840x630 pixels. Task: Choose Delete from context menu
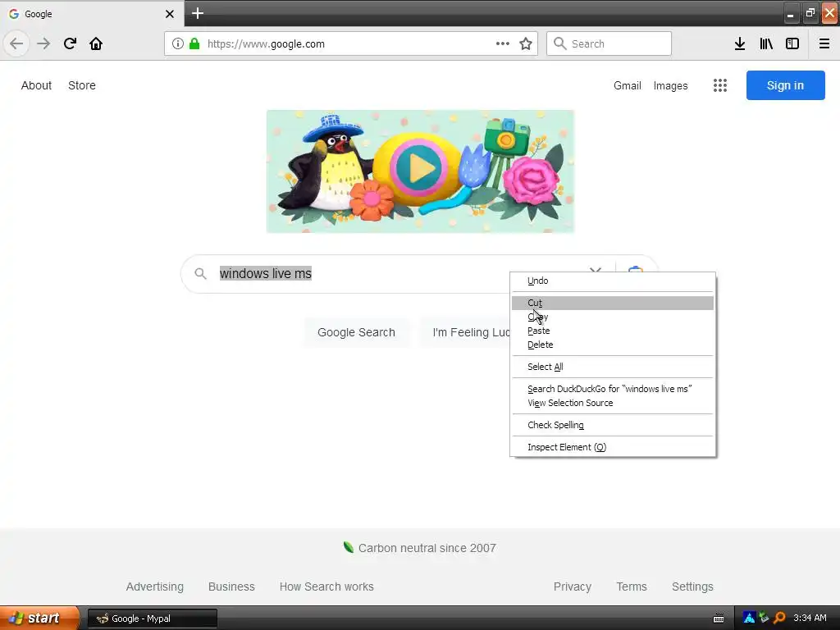pyautogui.click(x=612, y=345)
